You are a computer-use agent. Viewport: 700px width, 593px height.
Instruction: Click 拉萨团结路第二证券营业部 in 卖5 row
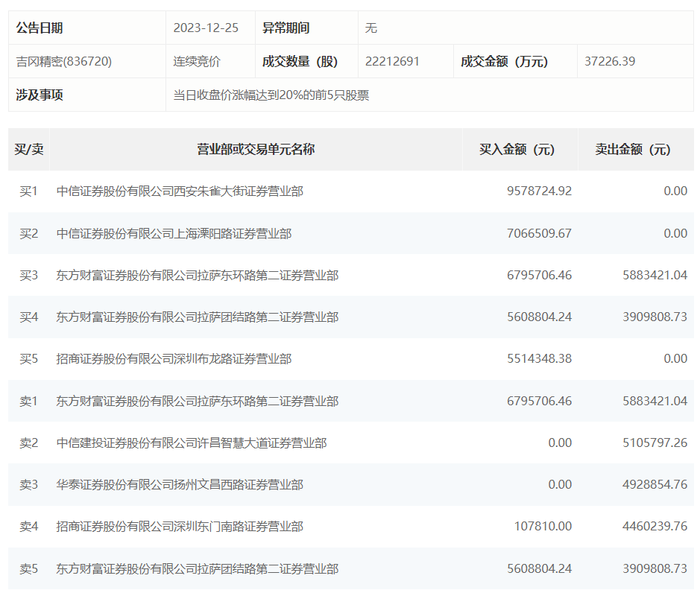point(197,569)
